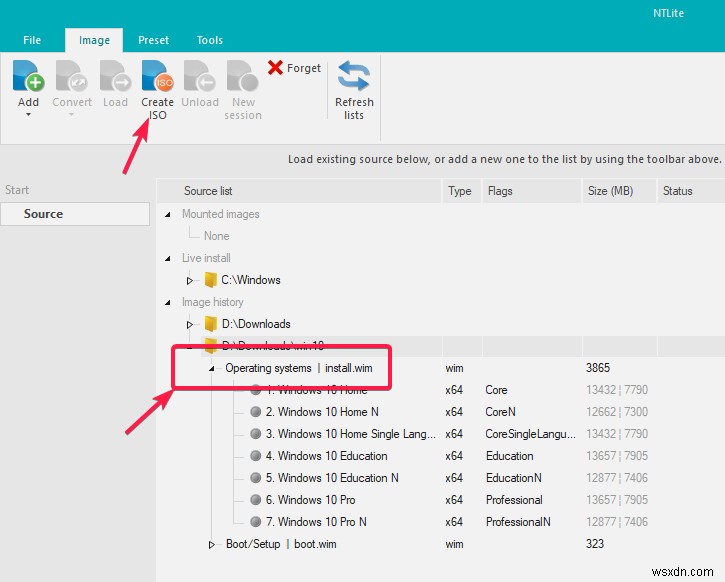Click the D:\Downloads tree label
The height and width of the screenshot is (582, 725).
tap(256, 324)
